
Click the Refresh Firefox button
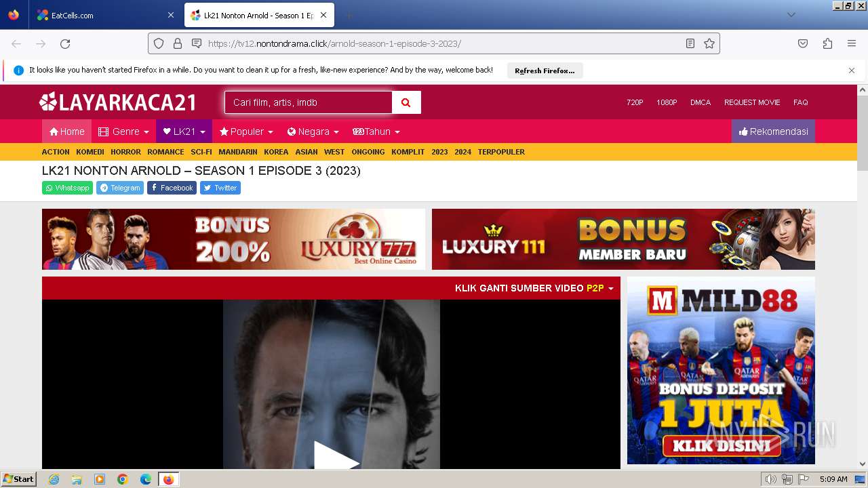pos(545,70)
